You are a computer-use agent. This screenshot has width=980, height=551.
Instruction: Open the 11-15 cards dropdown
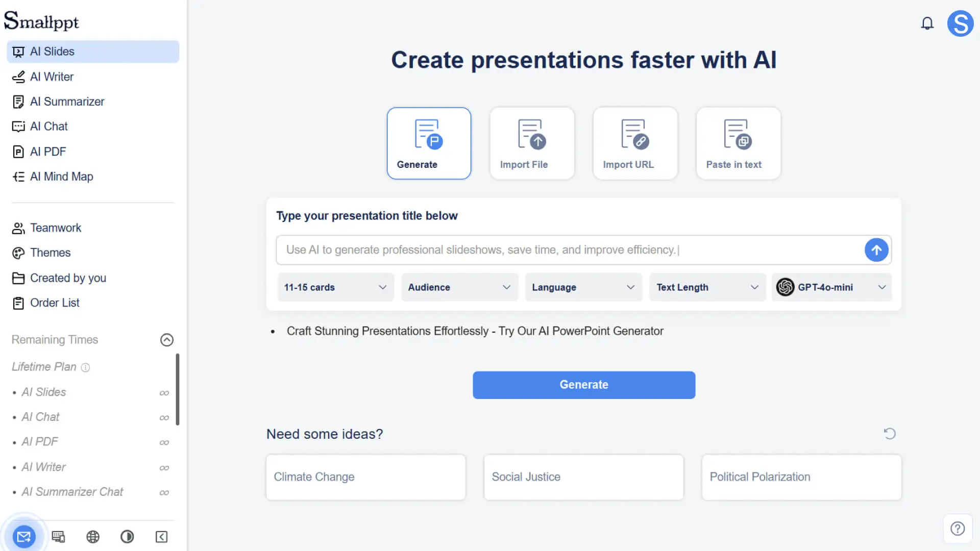click(x=335, y=287)
